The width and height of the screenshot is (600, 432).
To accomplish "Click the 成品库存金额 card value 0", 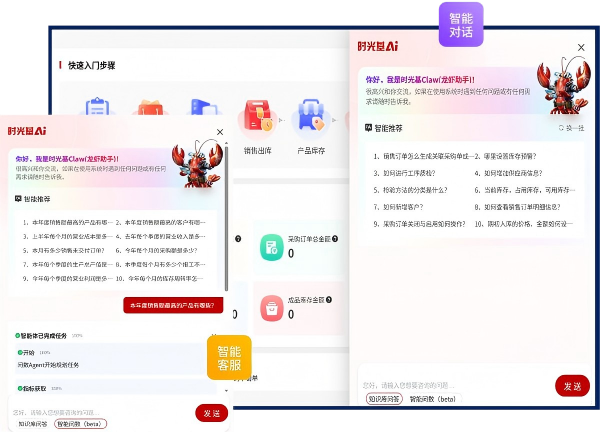I will tap(291, 314).
